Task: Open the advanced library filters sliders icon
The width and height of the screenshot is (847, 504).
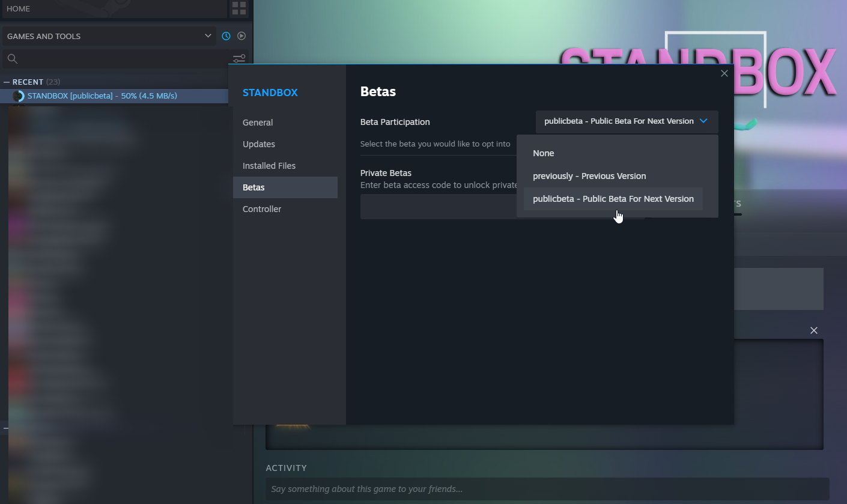Action: tap(238, 58)
